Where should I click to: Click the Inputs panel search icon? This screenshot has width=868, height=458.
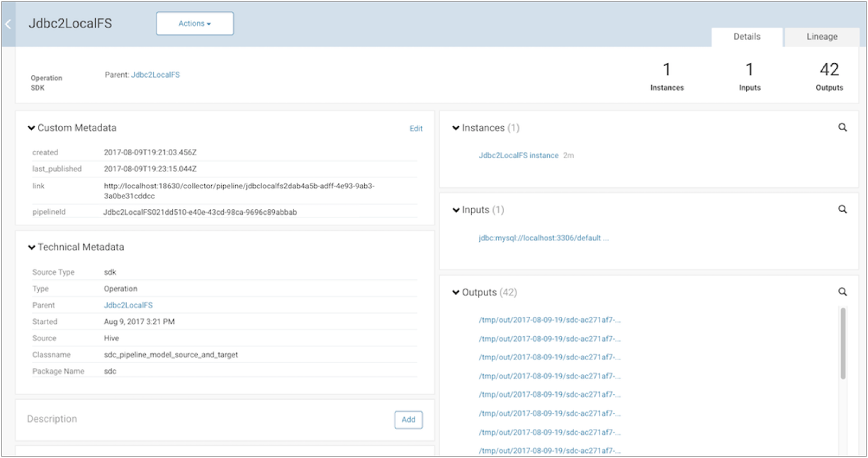pos(842,210)
